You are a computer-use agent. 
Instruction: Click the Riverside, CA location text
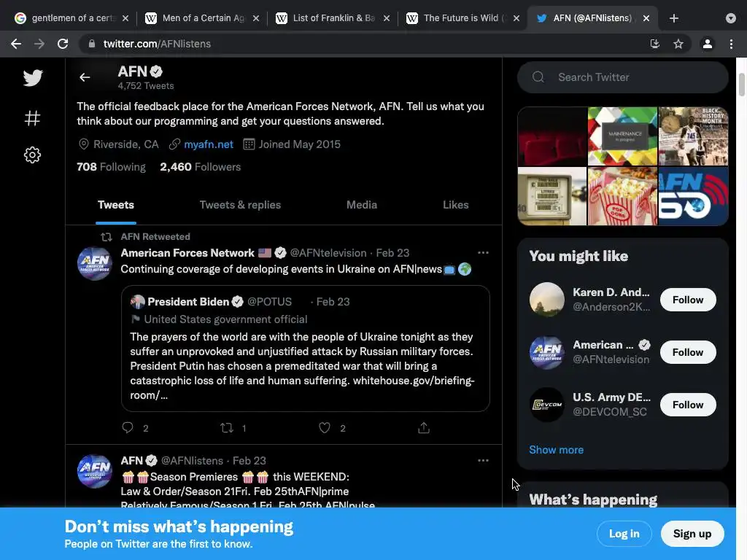coord(125,144)
